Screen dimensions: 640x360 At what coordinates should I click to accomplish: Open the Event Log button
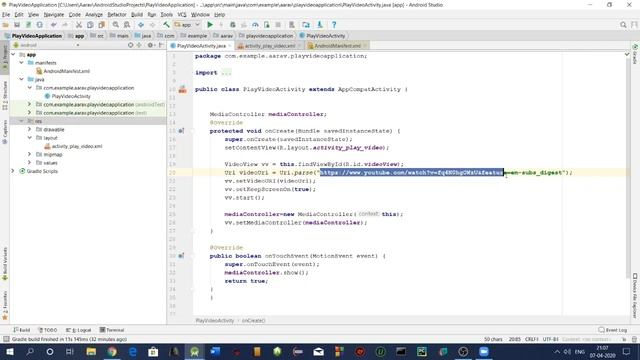tap(612, 330)
